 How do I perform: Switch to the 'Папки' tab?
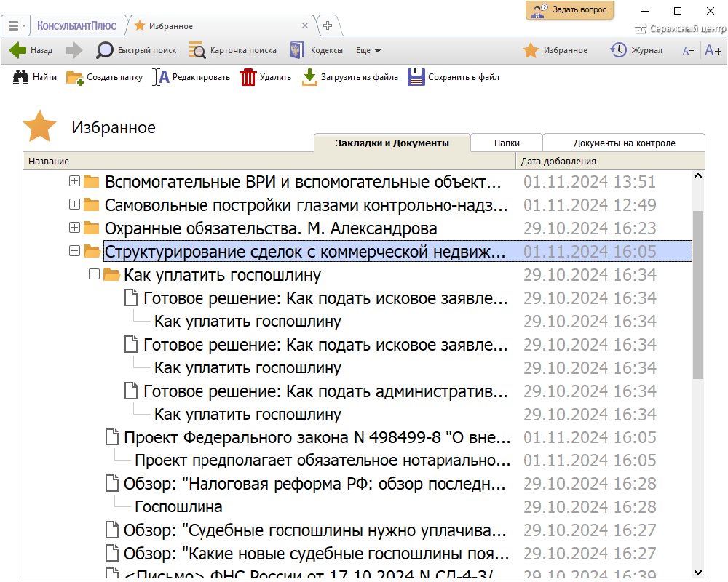coord(507,143)
